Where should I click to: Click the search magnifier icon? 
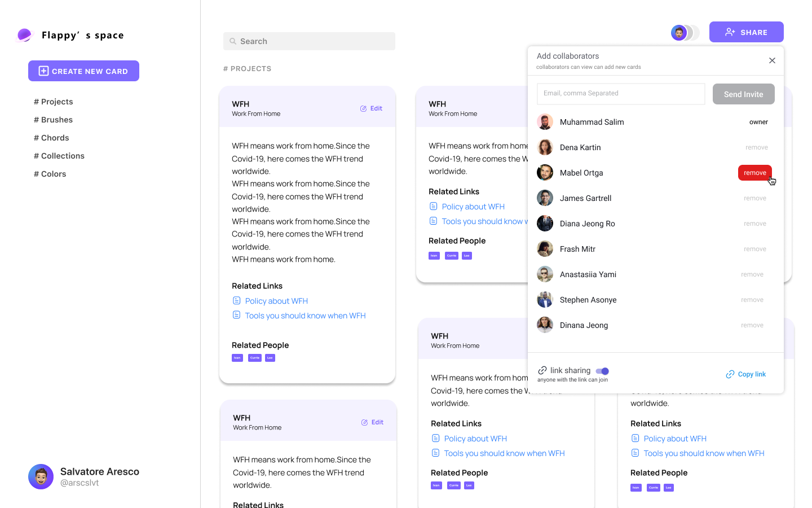point(233,41)
